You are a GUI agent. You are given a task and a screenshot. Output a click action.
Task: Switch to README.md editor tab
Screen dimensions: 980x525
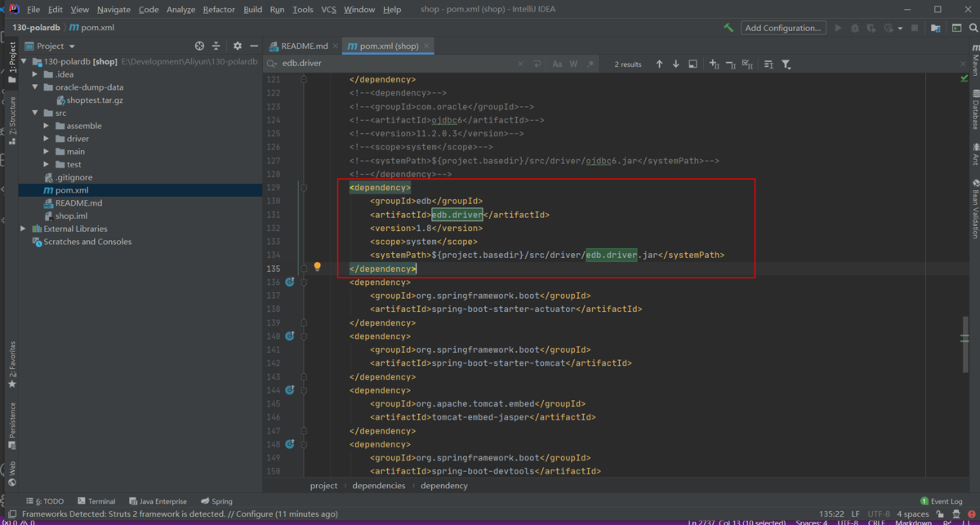point(303,47)
